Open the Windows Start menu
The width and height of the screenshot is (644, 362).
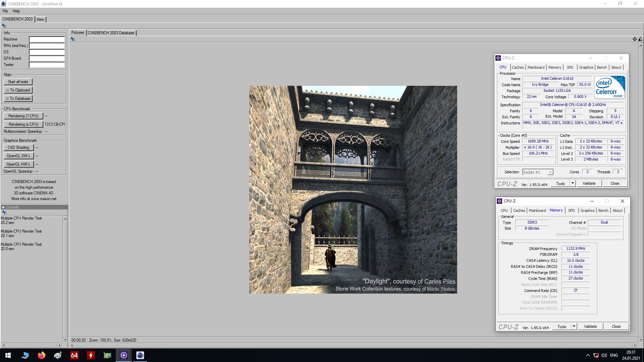[8, 355]
